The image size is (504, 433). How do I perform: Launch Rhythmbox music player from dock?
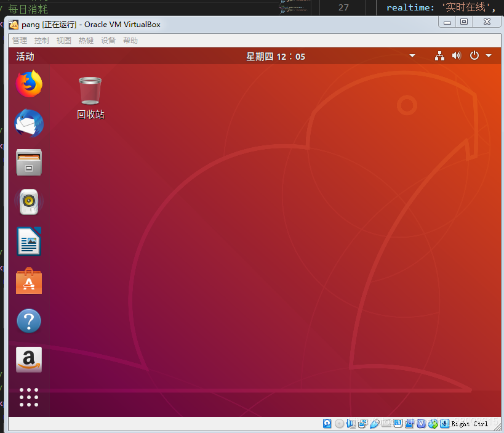pos(29,201)
